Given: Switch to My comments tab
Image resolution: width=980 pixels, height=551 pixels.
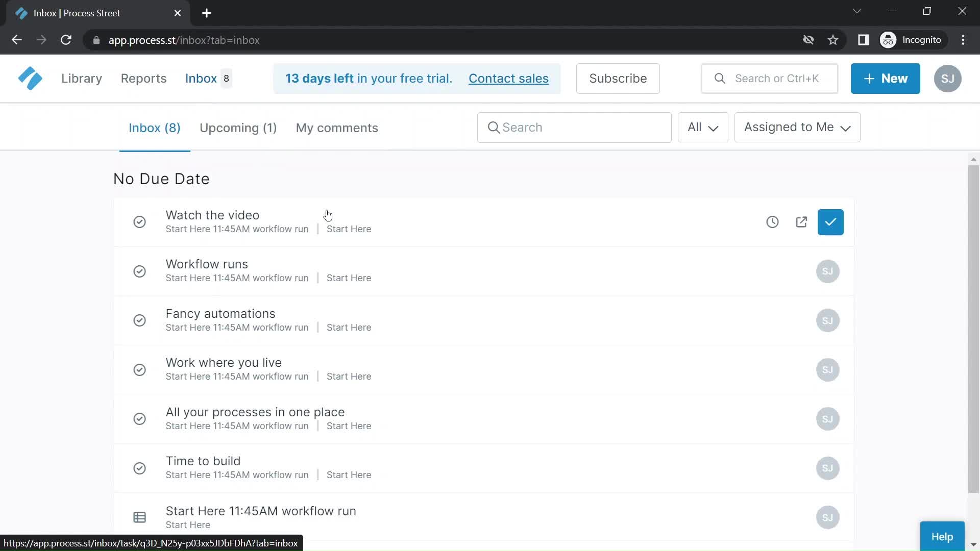Looking at the screenshot, I should 336,127.
